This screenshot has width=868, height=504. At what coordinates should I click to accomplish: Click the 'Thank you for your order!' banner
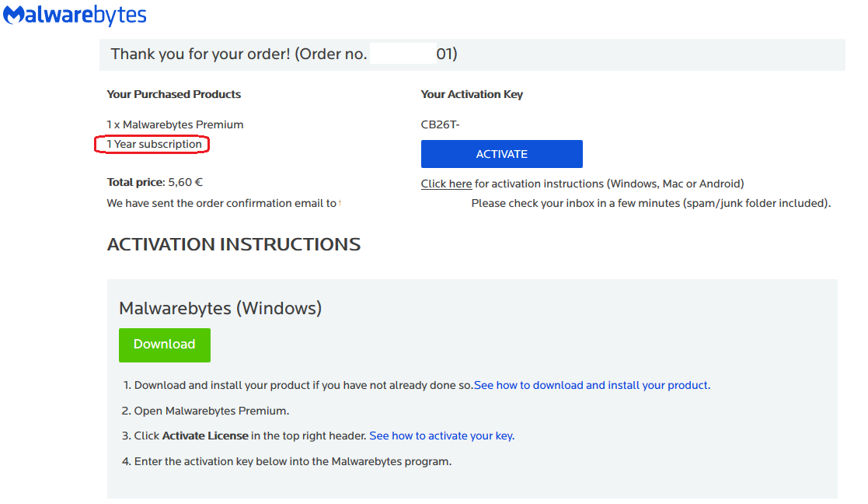284,54
